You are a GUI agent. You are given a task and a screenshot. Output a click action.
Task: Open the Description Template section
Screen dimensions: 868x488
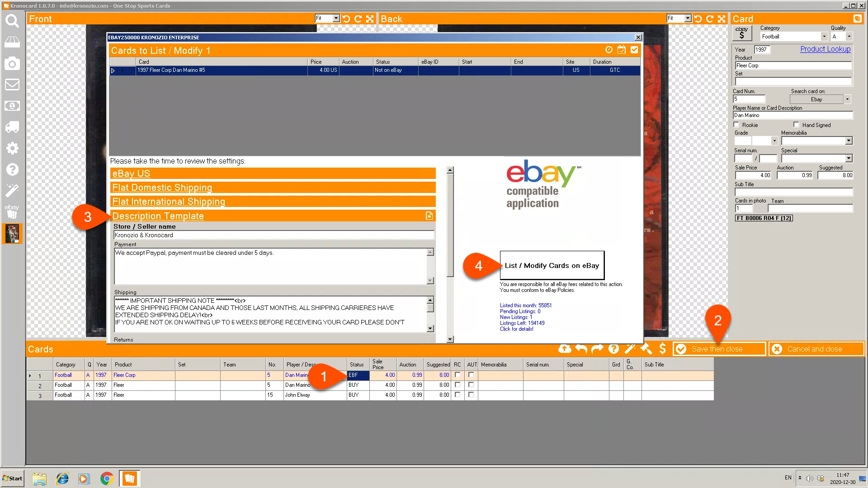[158, 216]
